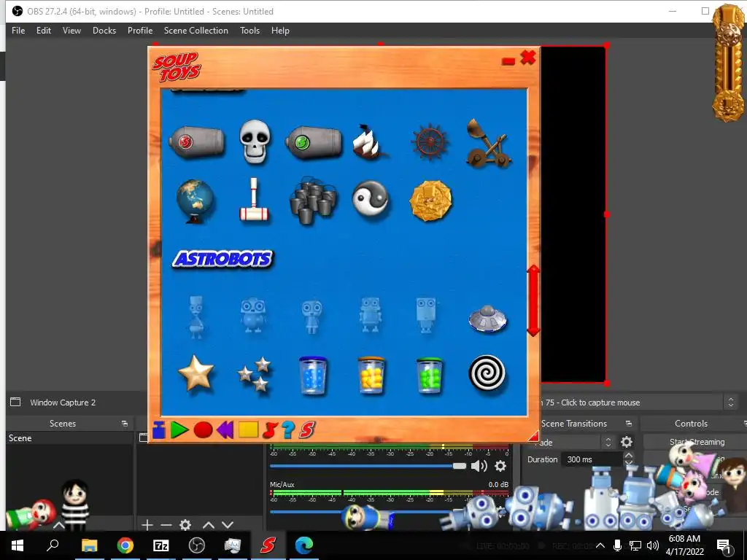Select the pile of metal buckets
The height and width of the screenshot is (560, 747).
(313, 201)
